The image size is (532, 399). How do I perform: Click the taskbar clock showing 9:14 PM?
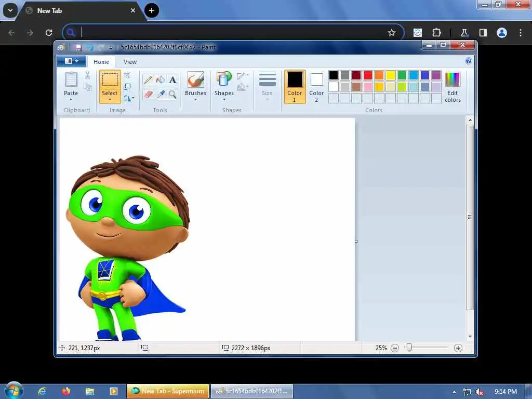(x=506, y=392)
